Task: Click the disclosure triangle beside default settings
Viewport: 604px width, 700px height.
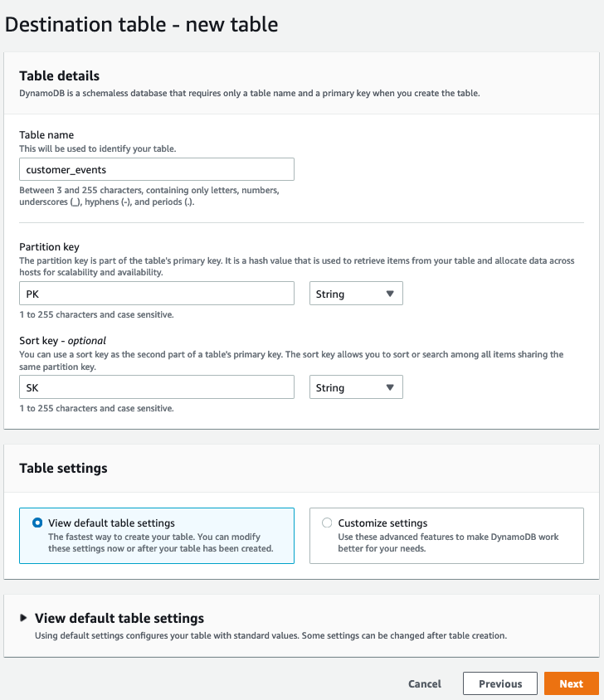Action: tap(22, 618)
